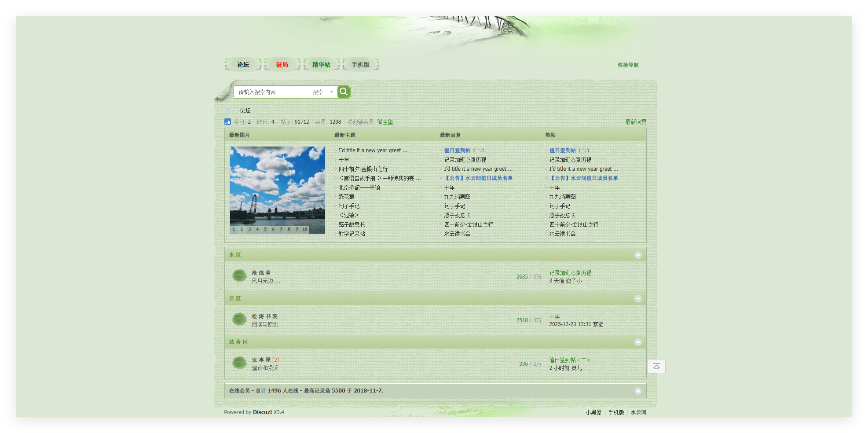Viewport: 868px width, 433px height.
Task: Collapse the 云区 section
Action: [638, 298]
